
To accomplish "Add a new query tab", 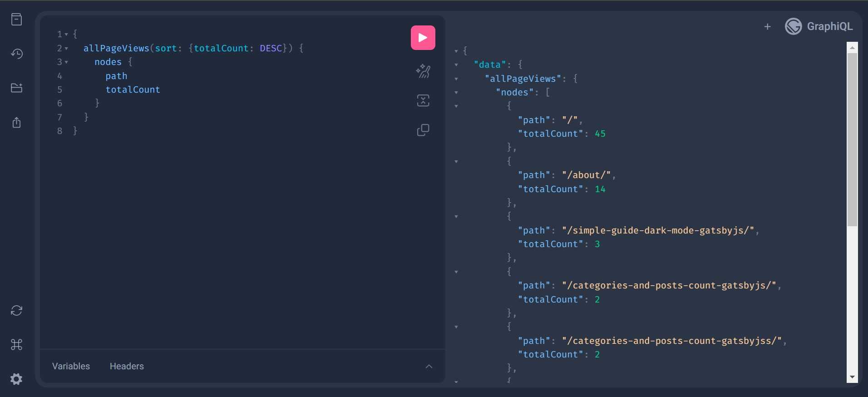I will coord(767,27).
